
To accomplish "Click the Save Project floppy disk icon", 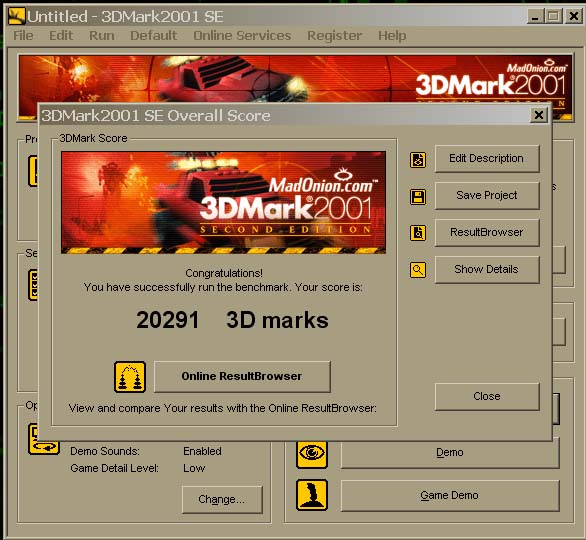I will [x=418, y=197].
